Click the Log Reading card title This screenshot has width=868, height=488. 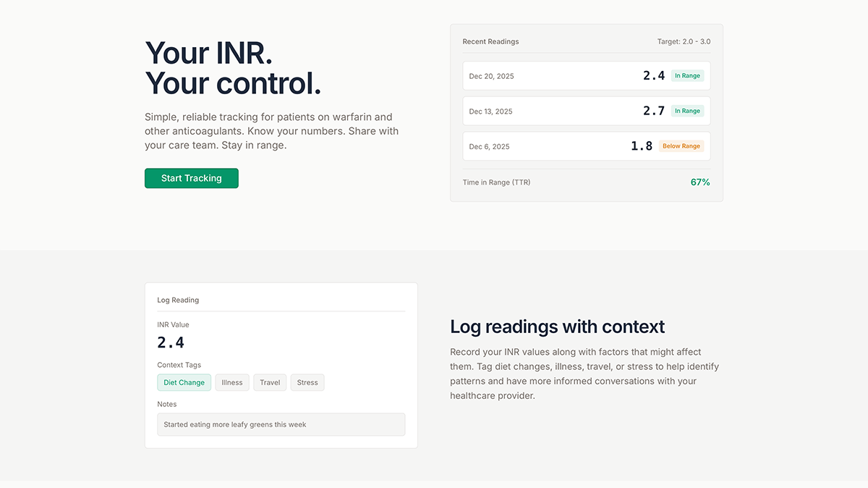click(x=178, y=300)
